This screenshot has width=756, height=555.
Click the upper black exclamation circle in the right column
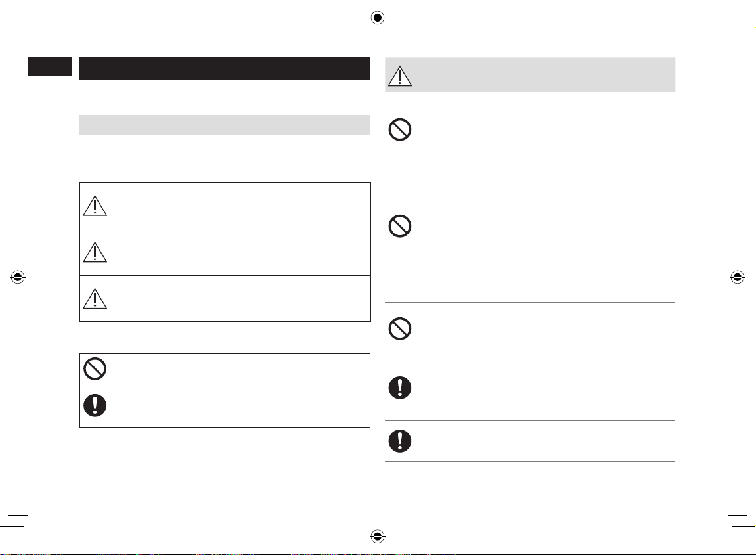click(x=400, y=388)
